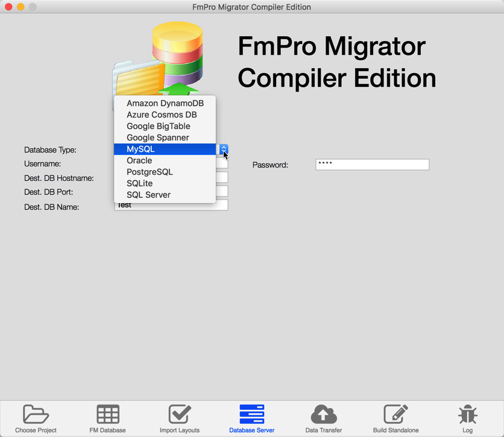Pick Oracle as the database type
The height and width of the screenshot is (437, 504).
coord(165,160)
